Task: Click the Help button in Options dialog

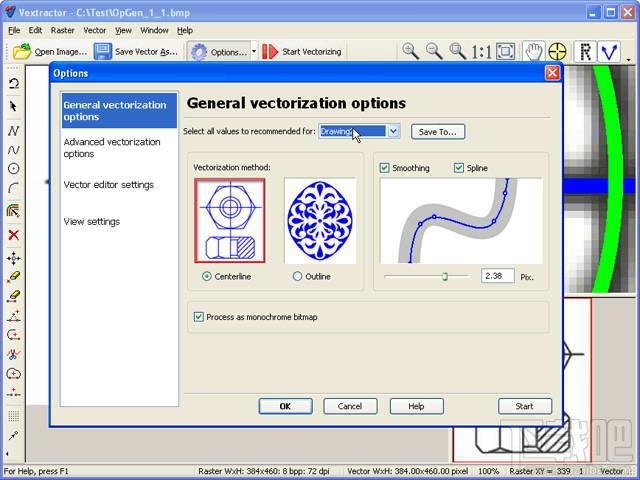Action: tap(417, 406)
